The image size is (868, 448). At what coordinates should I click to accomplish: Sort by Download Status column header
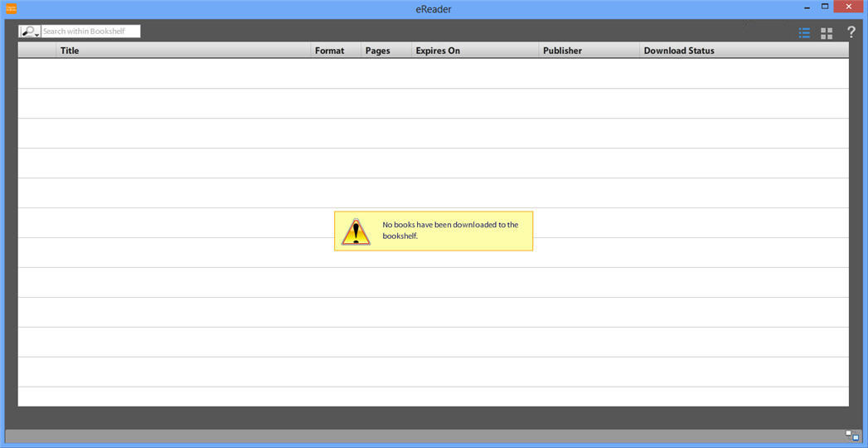744,51
